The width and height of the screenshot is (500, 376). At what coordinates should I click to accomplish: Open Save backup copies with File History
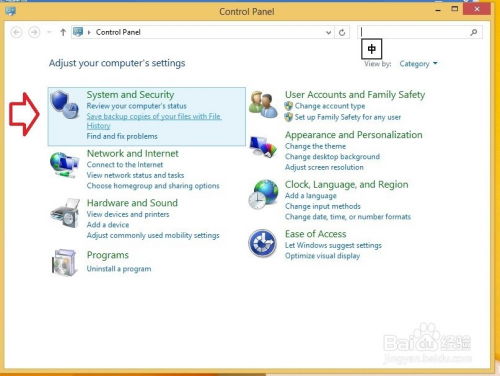(x=154, y=121)
